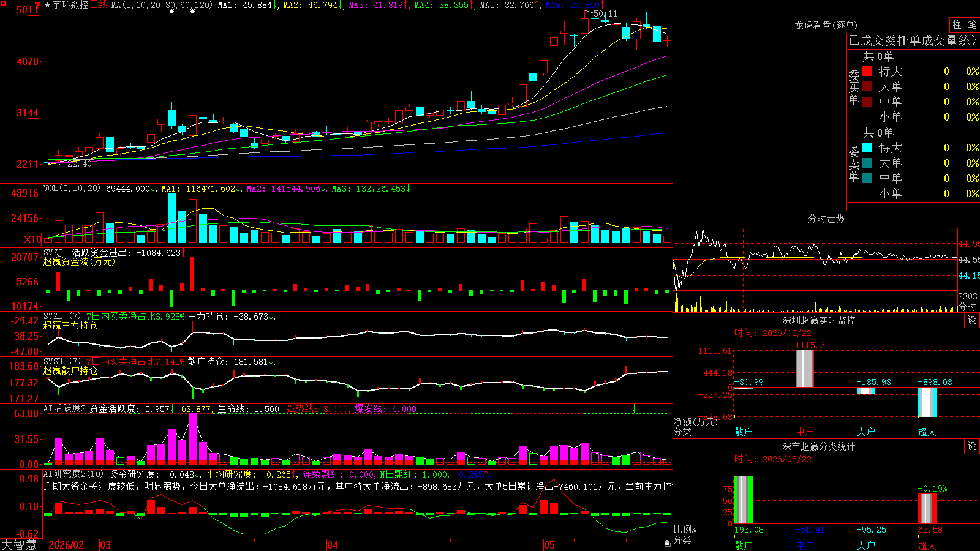Open 设 settings for 深圳超赢实时监控
This screenshot has width=980, height=551.
(972, 320)
